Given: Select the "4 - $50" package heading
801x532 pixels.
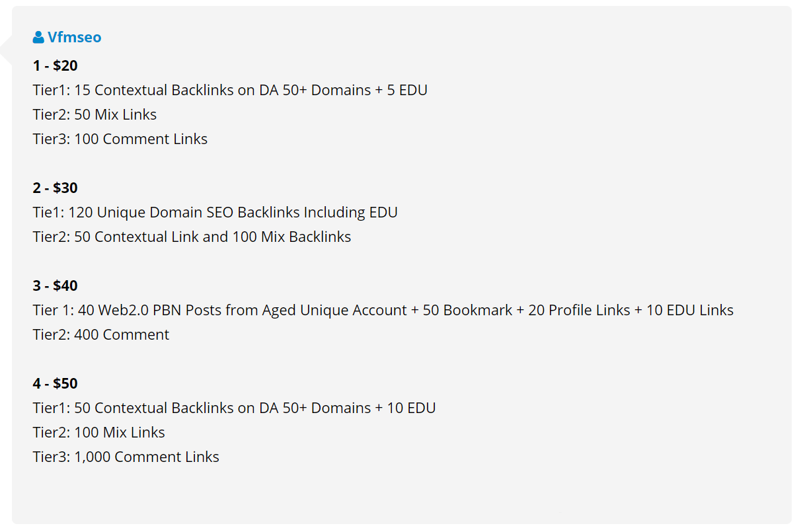Looking at the screenshot, I should coord(56,383).
